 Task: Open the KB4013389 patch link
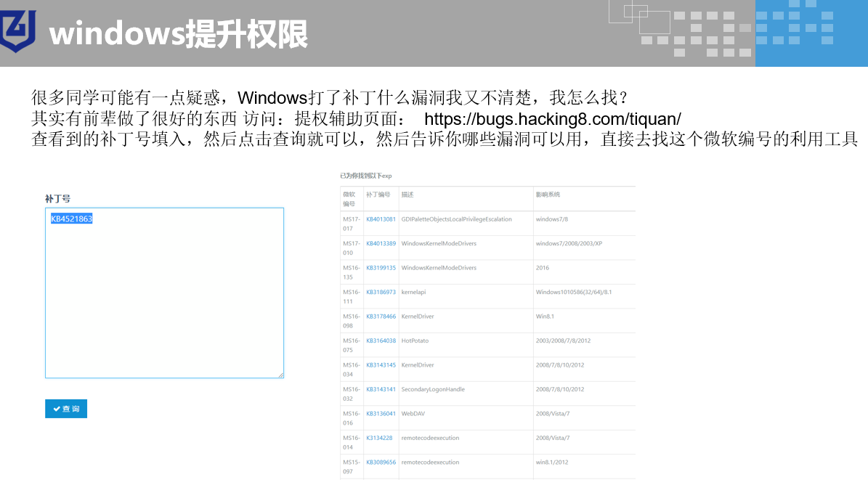point(381,244)
